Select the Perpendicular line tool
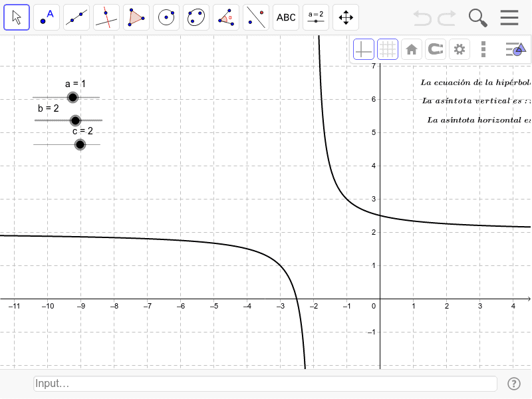This screenshot has width=532, height=399. [106, 17]
